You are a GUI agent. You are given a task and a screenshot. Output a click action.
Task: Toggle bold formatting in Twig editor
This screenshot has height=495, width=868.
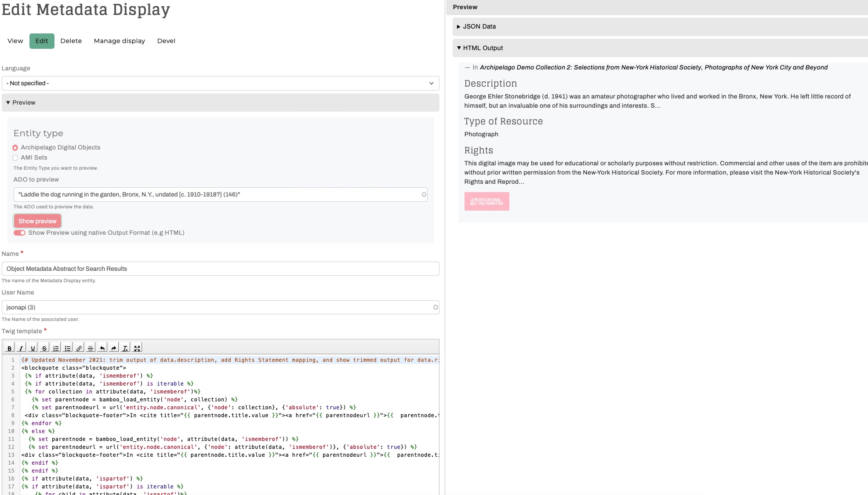pos(9,348)
